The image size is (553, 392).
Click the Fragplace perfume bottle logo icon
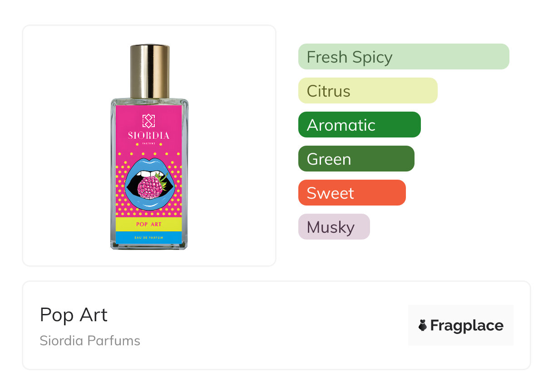coord(423,325)
